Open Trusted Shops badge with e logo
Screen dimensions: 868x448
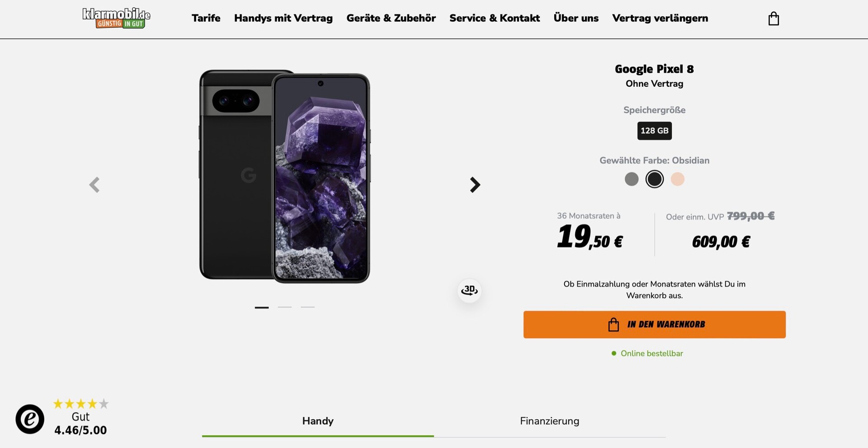coord(30,419)
